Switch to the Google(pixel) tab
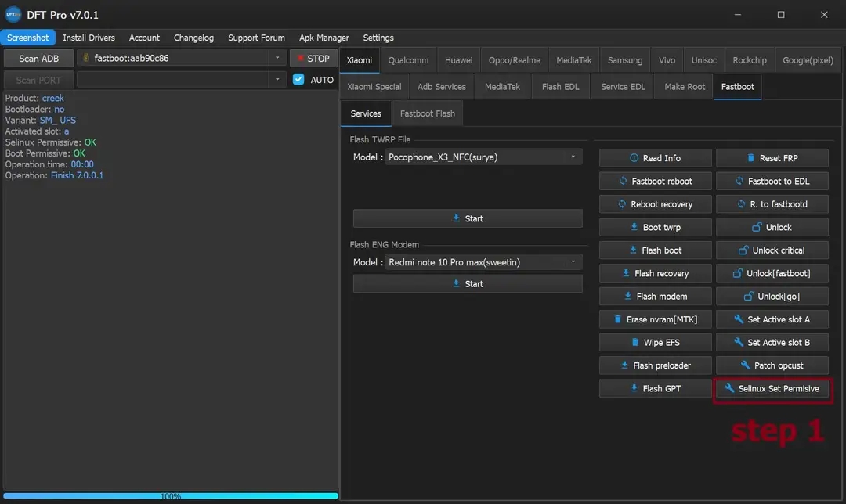The height and width of the screenshot is (504, 846). [x=808, y=60]
